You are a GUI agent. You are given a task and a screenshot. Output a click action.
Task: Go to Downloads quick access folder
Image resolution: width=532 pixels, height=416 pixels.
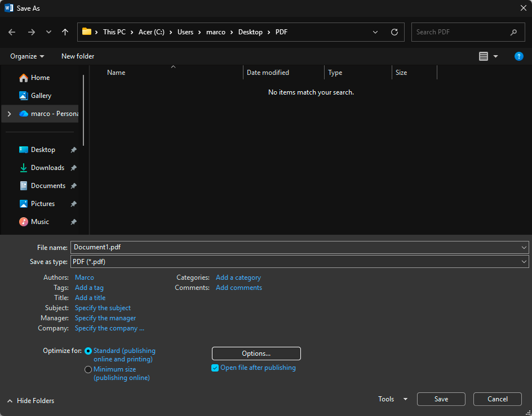47,168
